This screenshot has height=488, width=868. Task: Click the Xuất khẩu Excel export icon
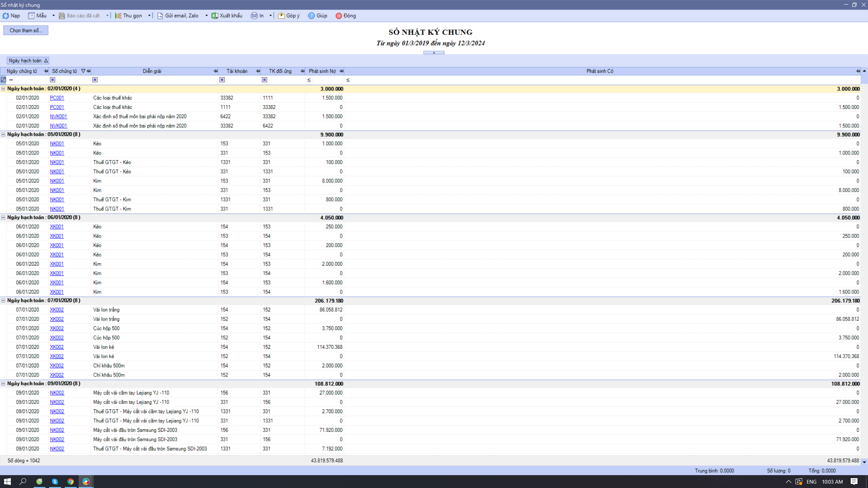(x=215, y=16)
